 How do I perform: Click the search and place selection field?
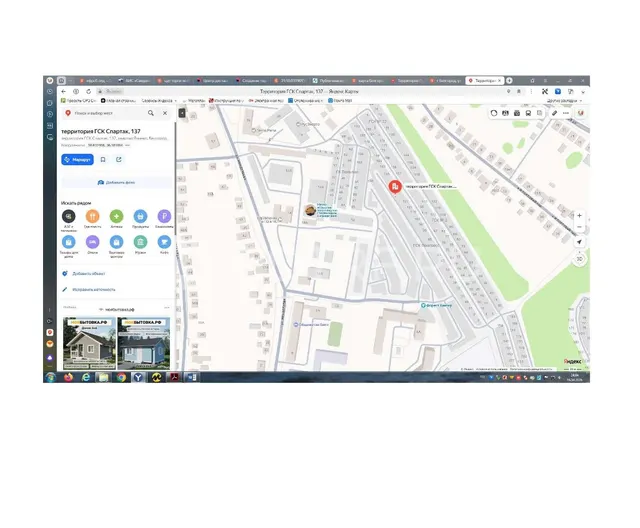click(x=108, y=113)
